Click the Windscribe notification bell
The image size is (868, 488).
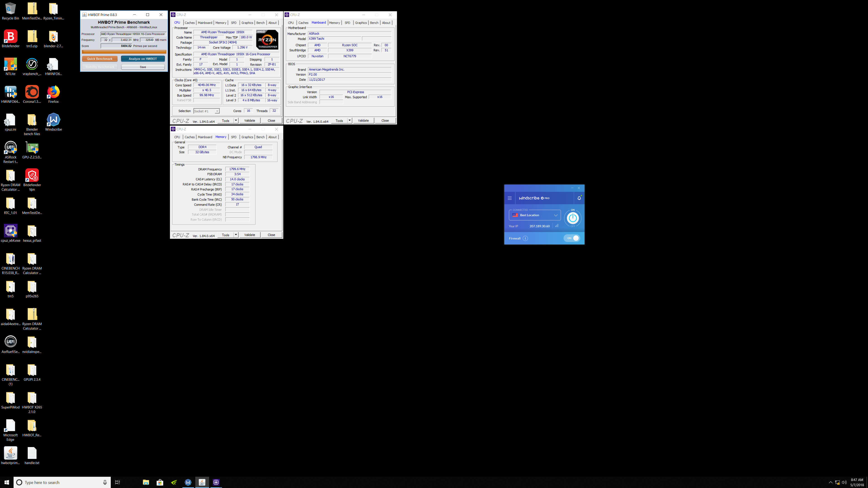[579, 198]
